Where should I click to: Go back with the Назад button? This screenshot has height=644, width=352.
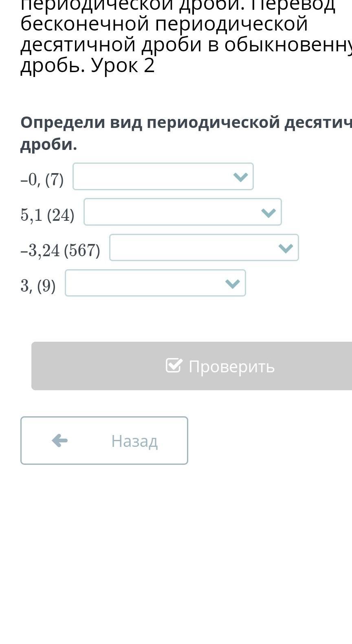104,440
